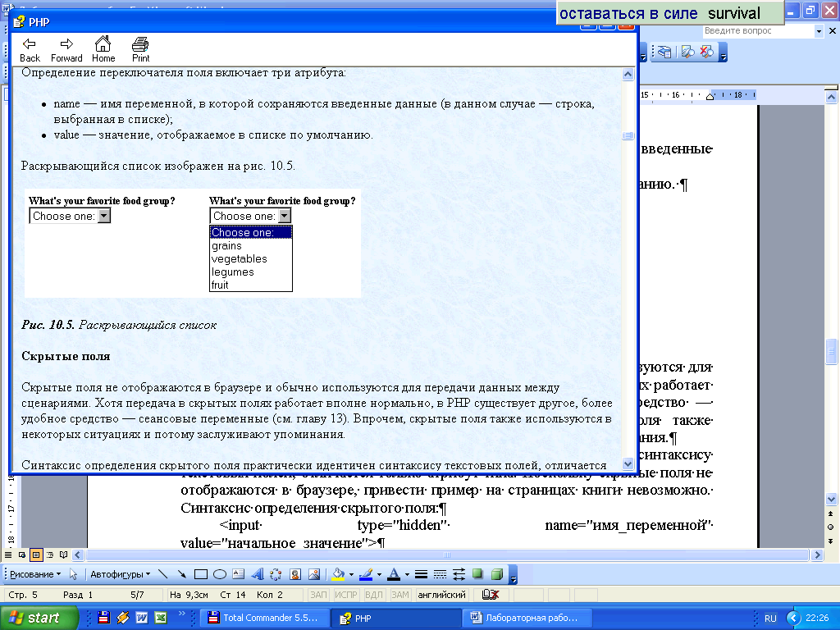Click the spelling status book icon

click(491, 594)
